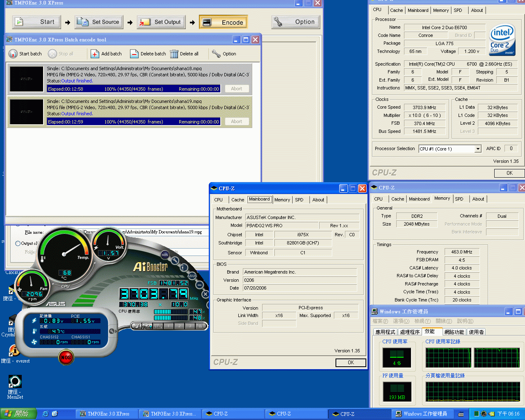Viewport: 525px width, 420px height.
Task: Click the Stop all batch toolbar icon
Action: point(52,54)
